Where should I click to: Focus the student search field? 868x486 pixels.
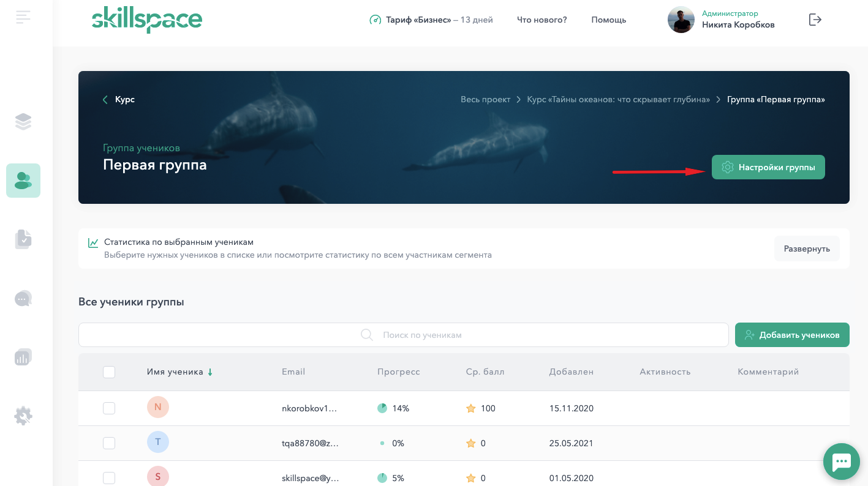(403, 335)
